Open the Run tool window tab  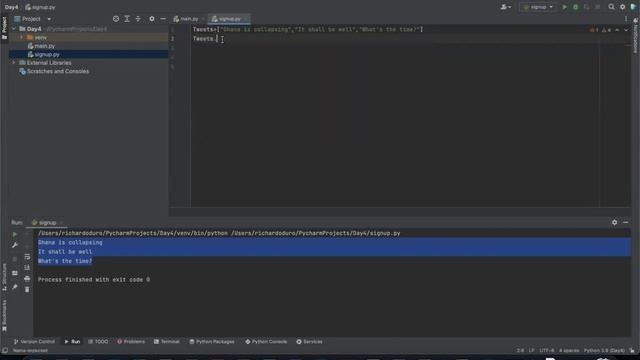tap(72, 342)
